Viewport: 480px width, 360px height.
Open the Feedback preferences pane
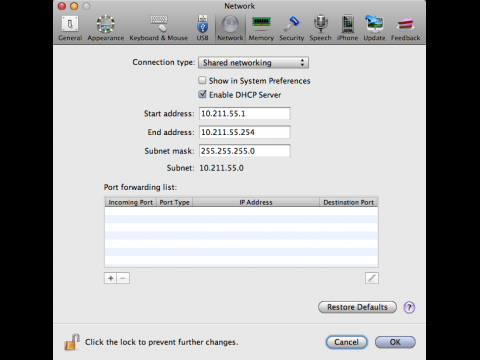pyautogui.click(x=405, y=29)
